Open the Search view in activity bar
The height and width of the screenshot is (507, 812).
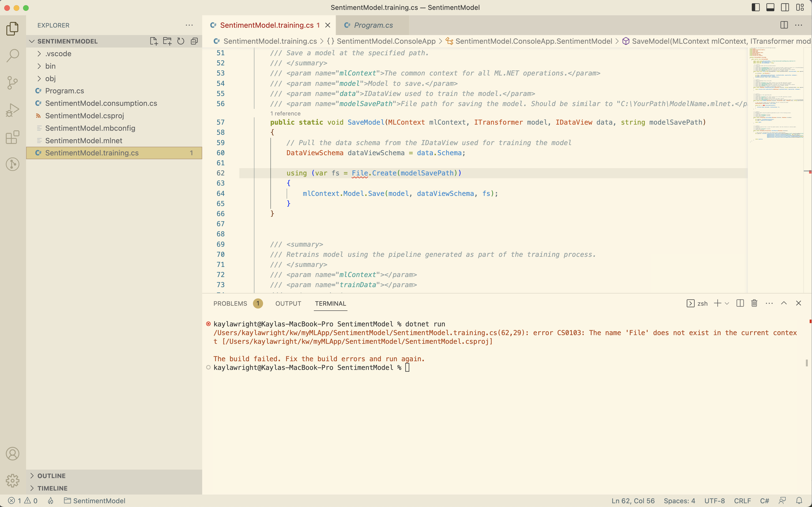point(12,56)
